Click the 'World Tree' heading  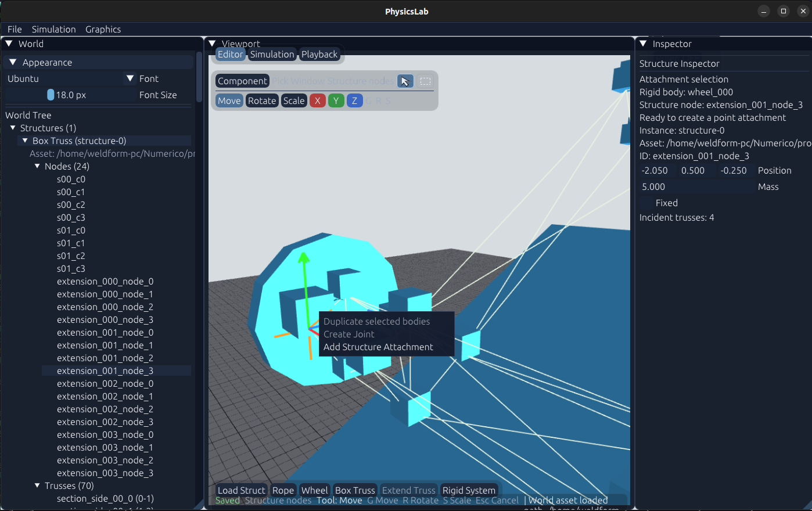[x=28, y=115]
